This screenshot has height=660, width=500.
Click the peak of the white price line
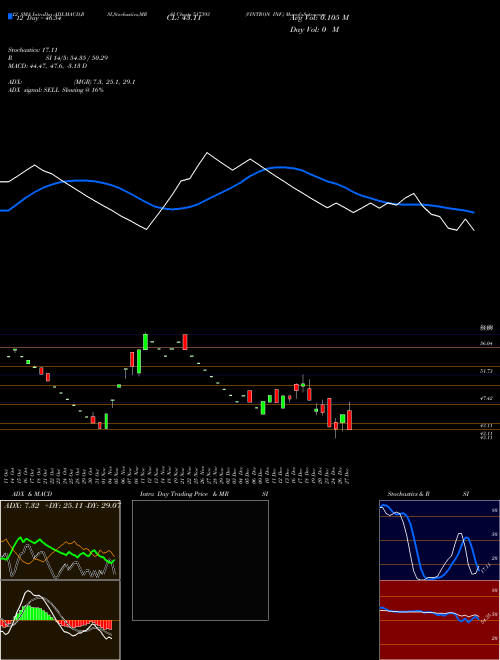coord(207,153)
